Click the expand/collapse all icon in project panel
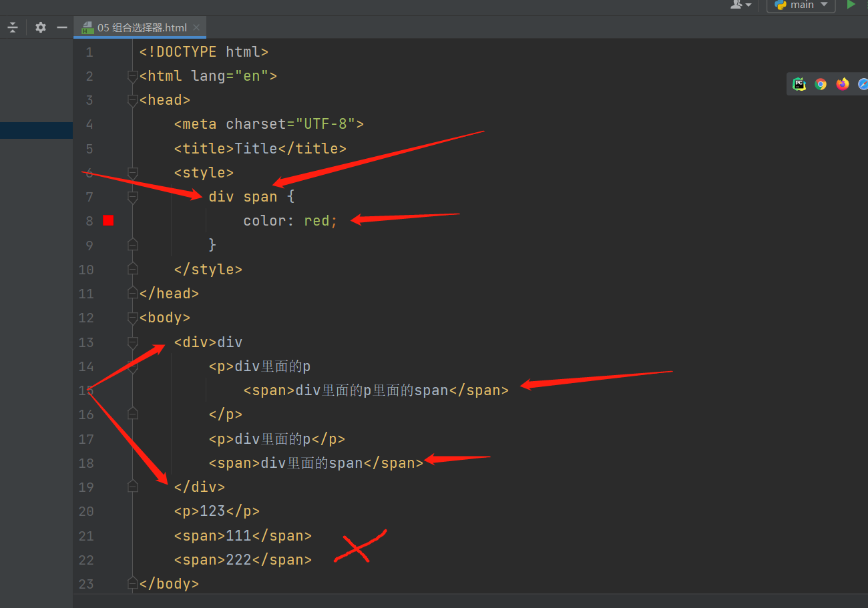 pyautogui.click(x=13, y=27)
